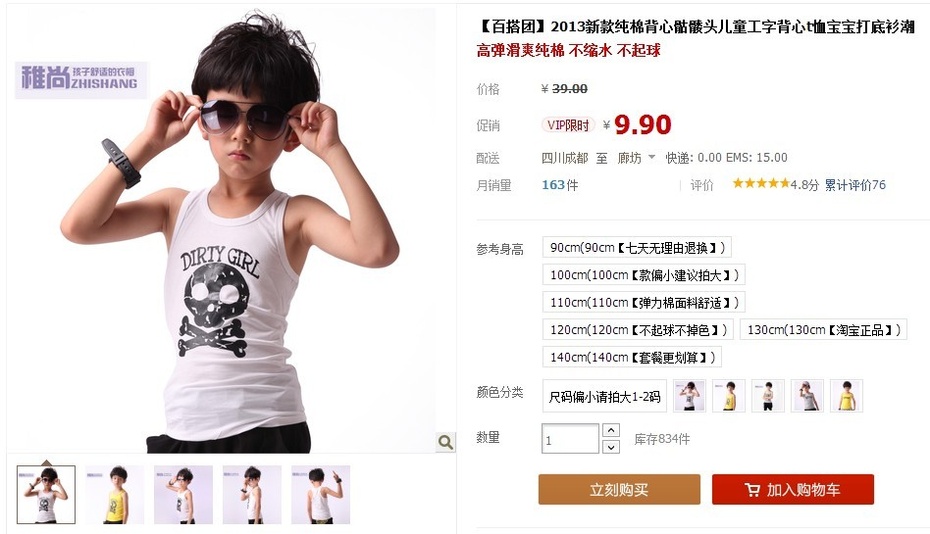Choose the 140cm size option
The width and height of the screenshot is (930, 534).
pyautogui.click(x=632, y=357)
